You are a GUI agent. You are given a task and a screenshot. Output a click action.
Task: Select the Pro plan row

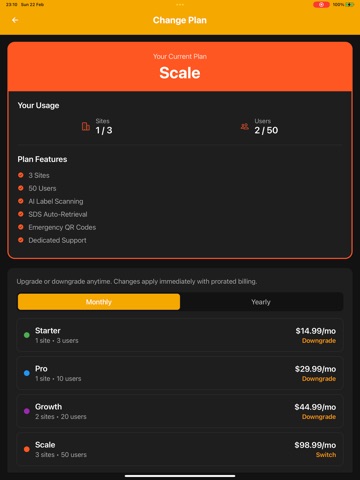tap(180, 373)
